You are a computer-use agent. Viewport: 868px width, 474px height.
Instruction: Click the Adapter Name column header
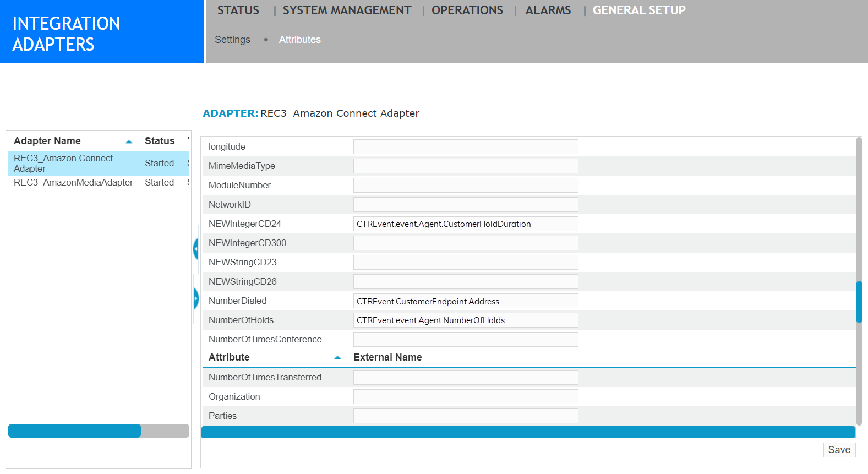coord(47,141)
